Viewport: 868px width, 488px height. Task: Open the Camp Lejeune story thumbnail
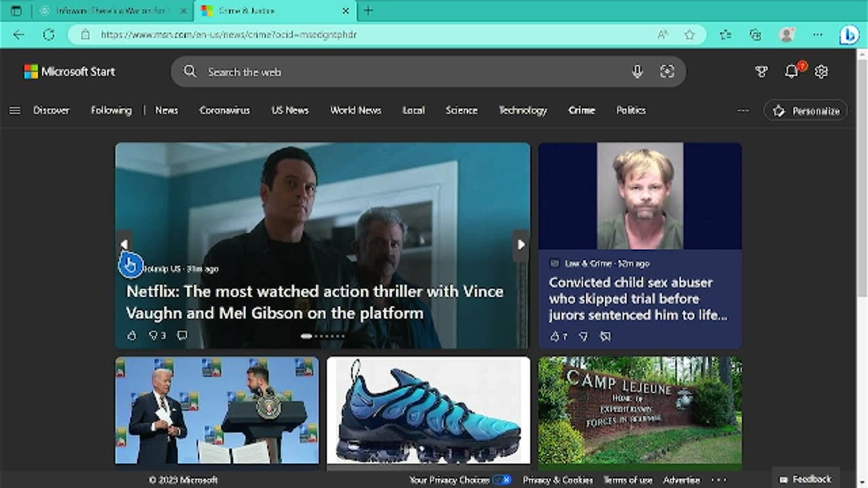point(640,410)
